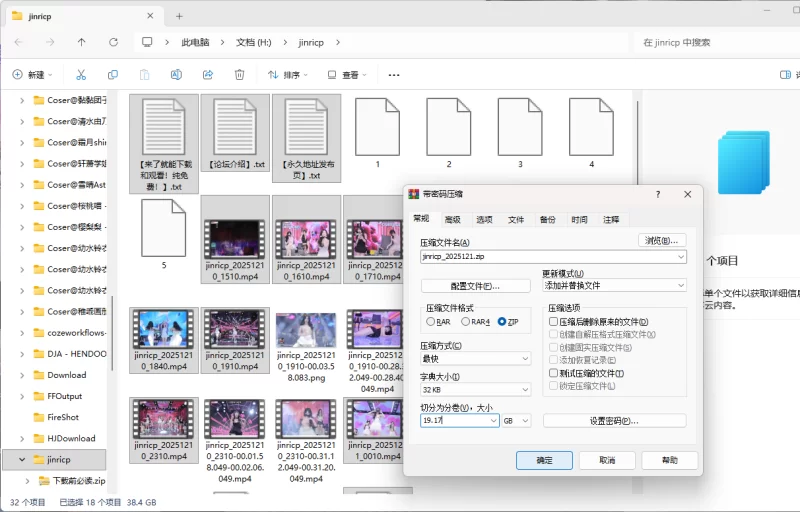Open the 注释 tab in the dialog

[x=610, y=220]
